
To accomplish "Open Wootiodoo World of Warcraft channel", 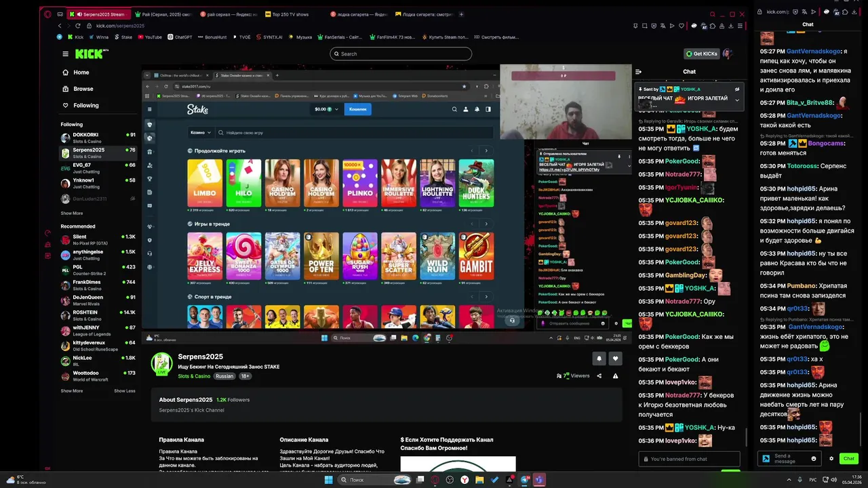I will coord(99,375).
